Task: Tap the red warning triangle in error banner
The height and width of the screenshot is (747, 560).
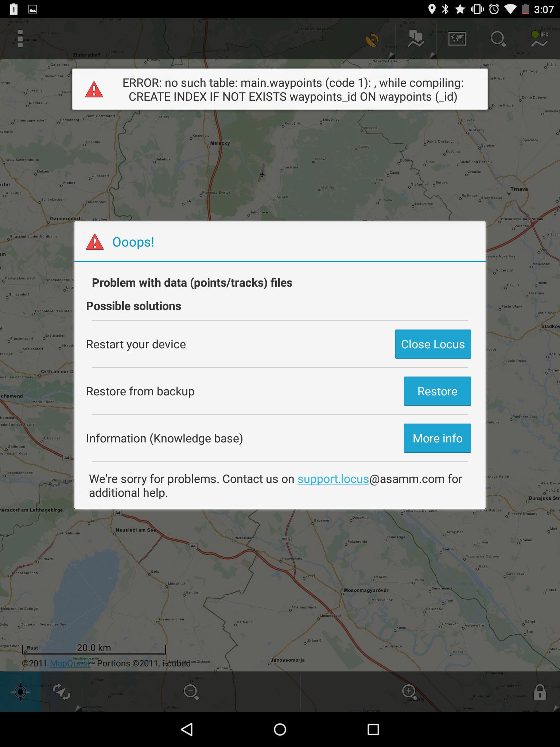Action: [94, 89]
